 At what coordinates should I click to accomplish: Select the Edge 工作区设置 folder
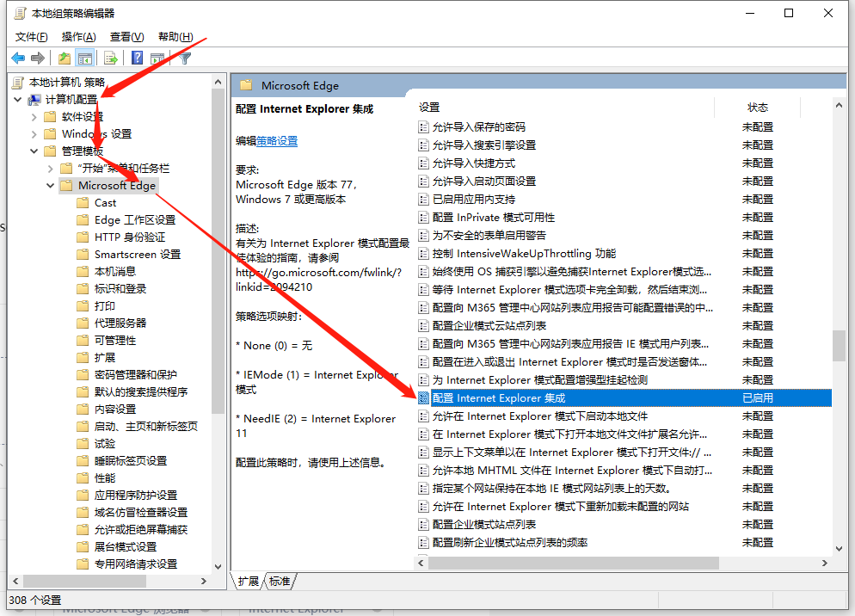[135, 220]
